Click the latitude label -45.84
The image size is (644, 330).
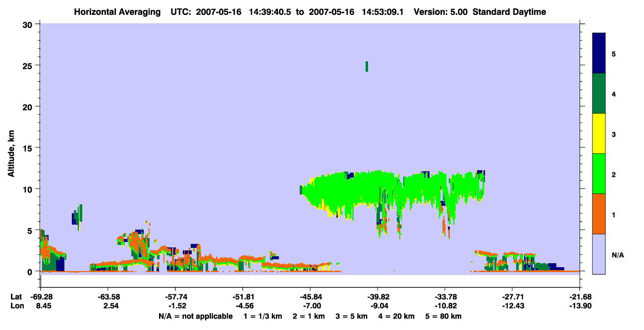click(310, 297)
